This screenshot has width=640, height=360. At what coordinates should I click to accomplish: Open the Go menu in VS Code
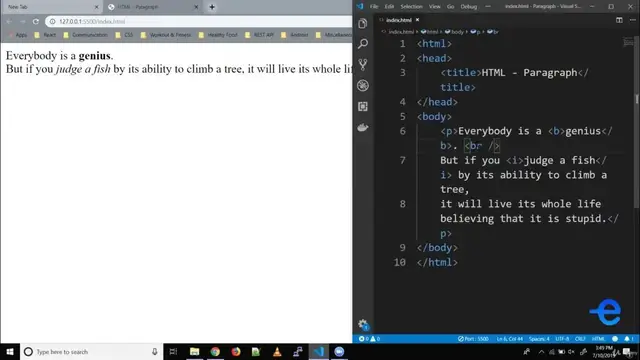click(x=450, y=7)
